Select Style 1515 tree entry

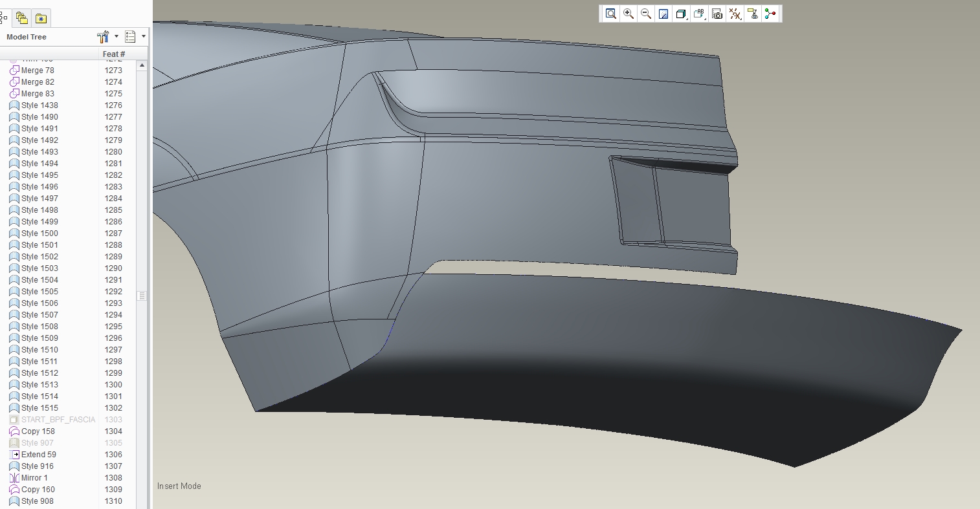[x=39, y=408]
